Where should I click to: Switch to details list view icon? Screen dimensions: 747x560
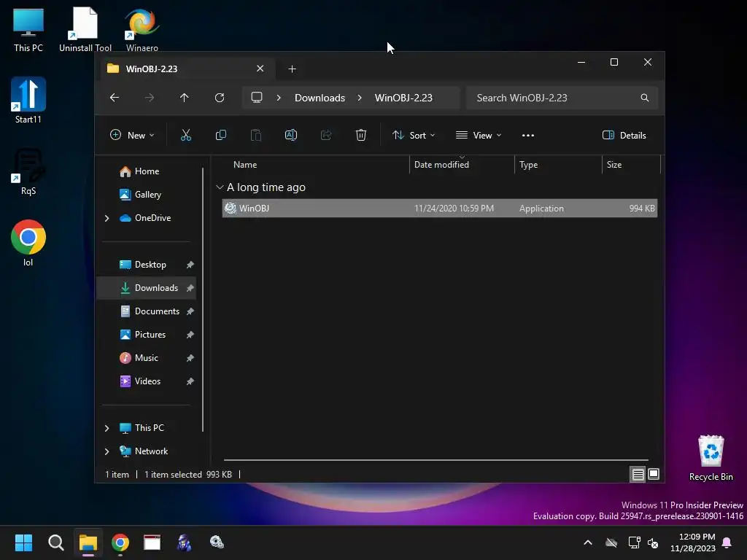(638, 474)
